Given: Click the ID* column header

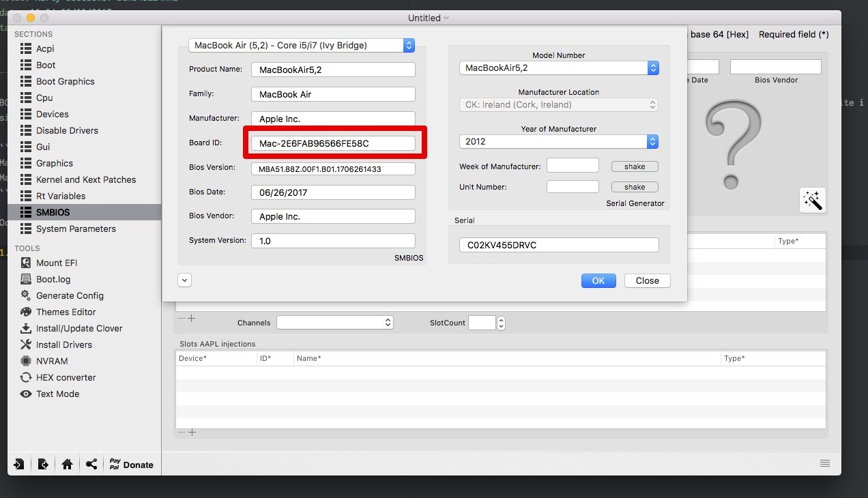Looking at the screenshot, I should (x=275, y=358).
